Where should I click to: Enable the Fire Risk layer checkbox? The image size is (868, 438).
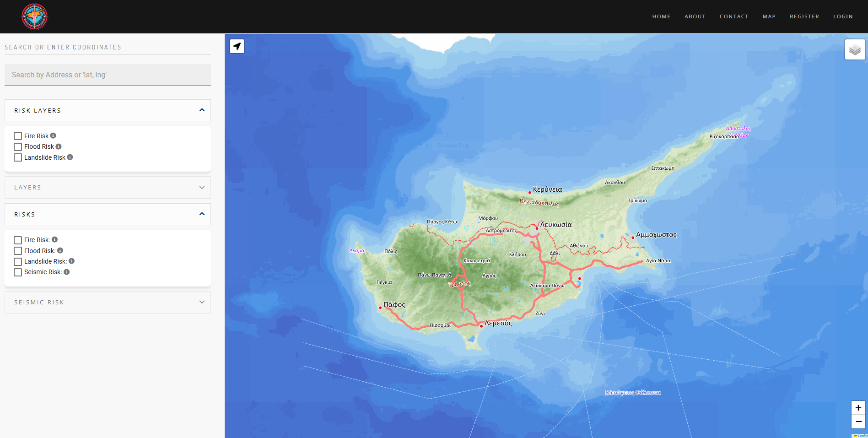tap(18, 136)
